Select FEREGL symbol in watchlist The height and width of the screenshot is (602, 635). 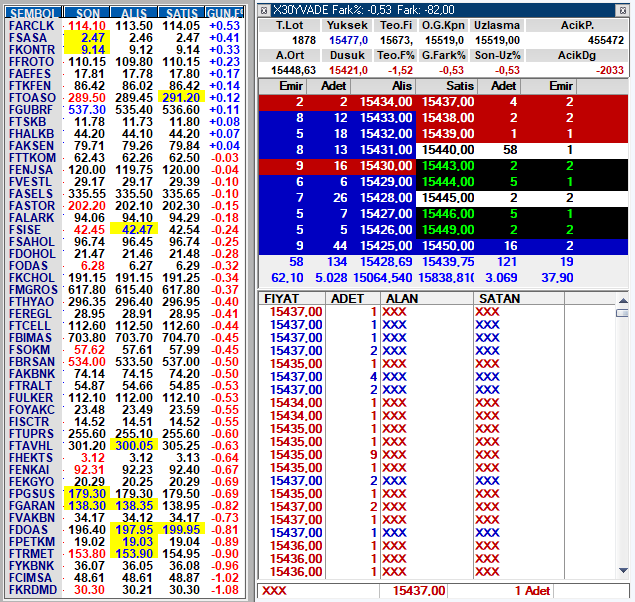point(30,314)
